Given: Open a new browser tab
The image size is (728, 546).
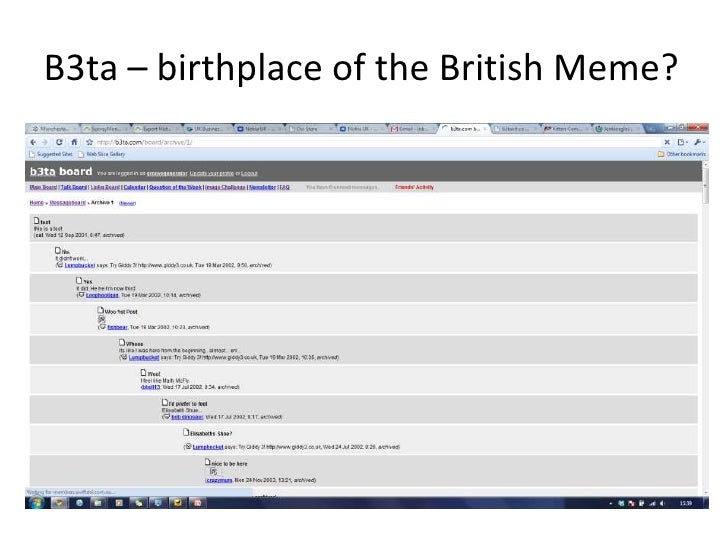Looking at the screenshot, I should (652, 129).
